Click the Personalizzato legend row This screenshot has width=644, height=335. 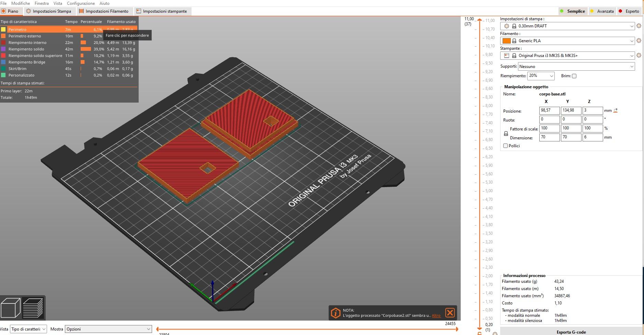pyautogui.click(x=69, y=75)
